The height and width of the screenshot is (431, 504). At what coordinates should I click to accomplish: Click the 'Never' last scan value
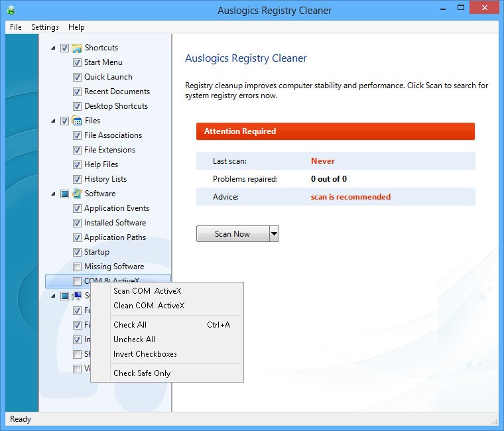tap(323, 161)
